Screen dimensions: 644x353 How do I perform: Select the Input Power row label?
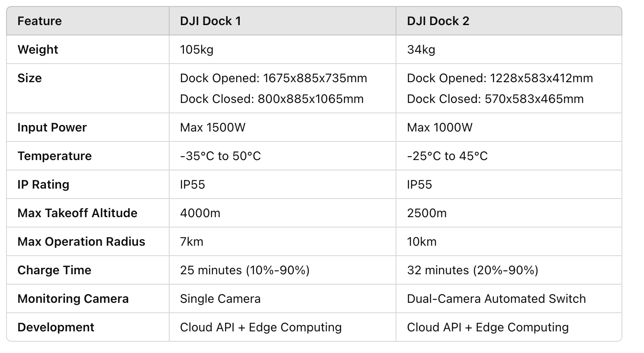pyautogui.click(x=52, y=128)
